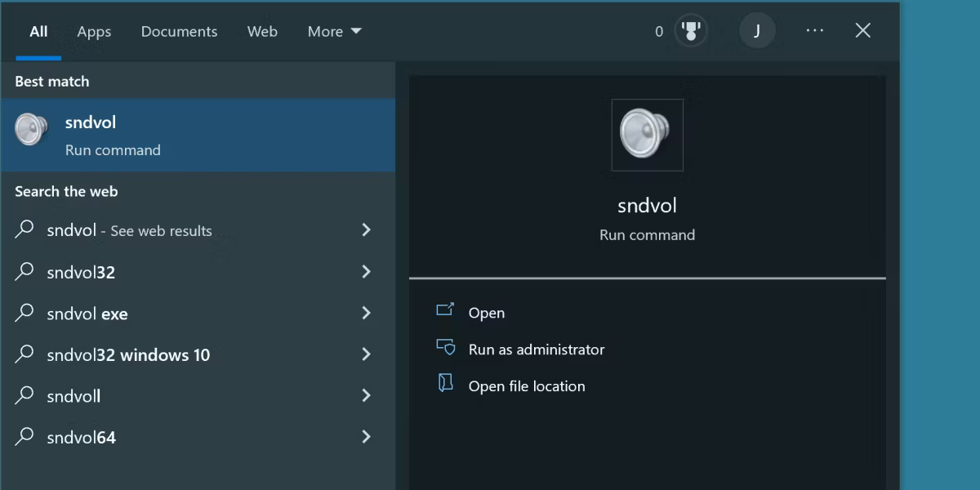Choose the 'sndvol exe' web suggestion
This screenshot has height=490, width=980.
pos(198,314)
